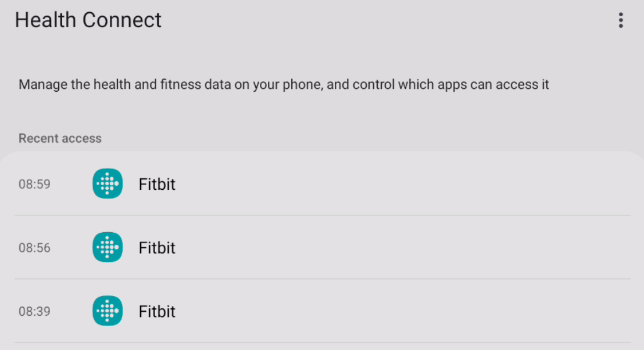Select the Fitbit label beside 08:56
The width and height of the screenshot is (644, 350).
[x=157, y=248]
